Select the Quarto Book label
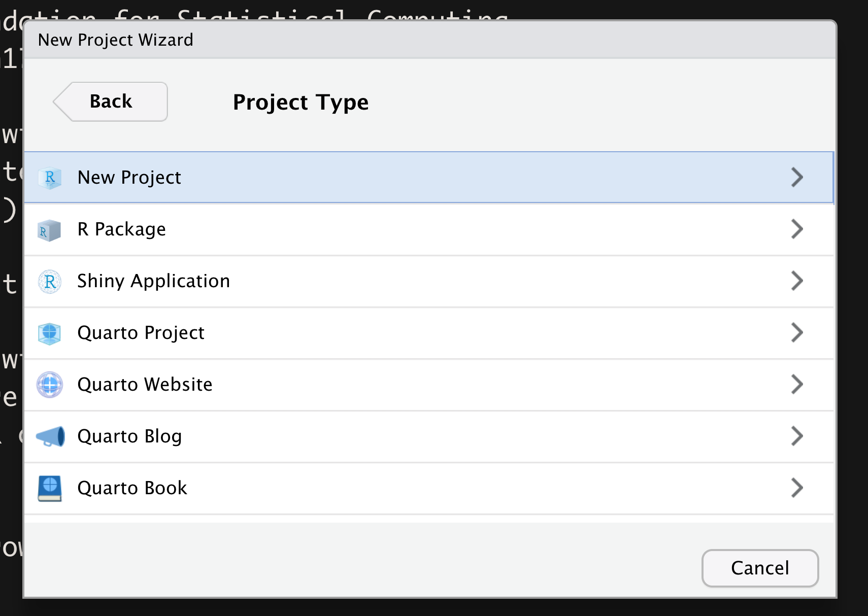868x616 pixels. click(132, 488)
